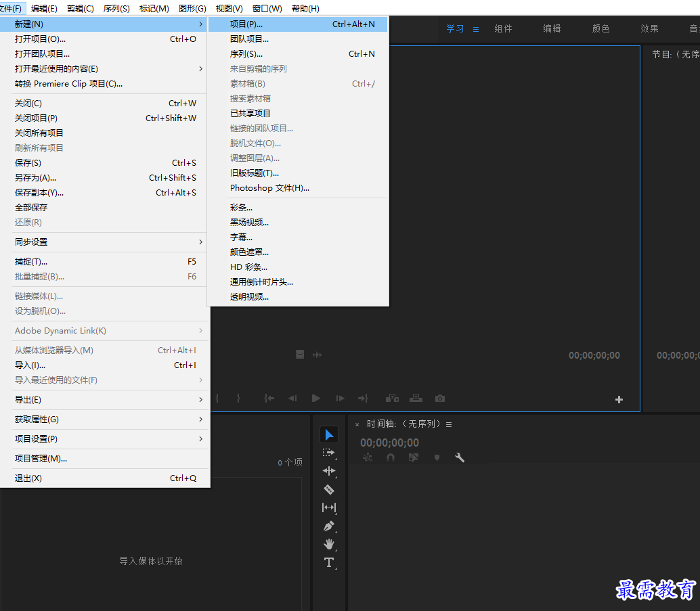The height and width of the screenshot is (611, 700).
Task: Select the Type tool
Action: click(x=329, y=562)
